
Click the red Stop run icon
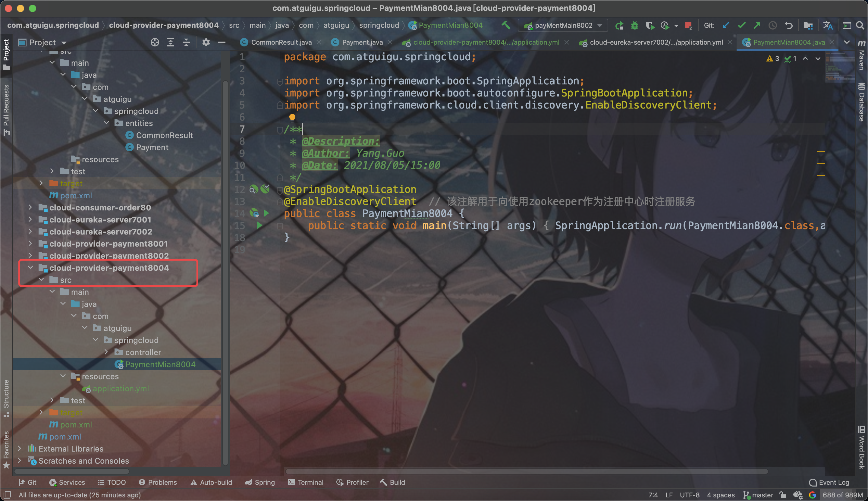(x=688, y=25)
